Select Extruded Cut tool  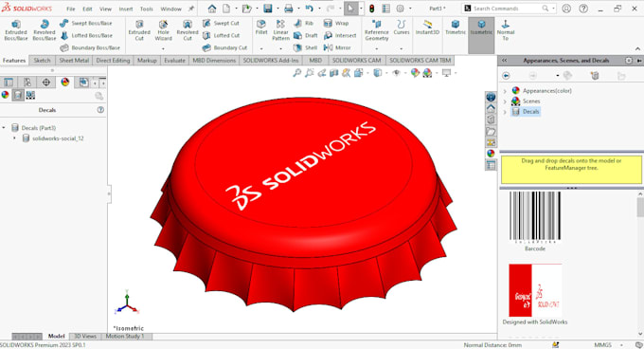(139, 30)
